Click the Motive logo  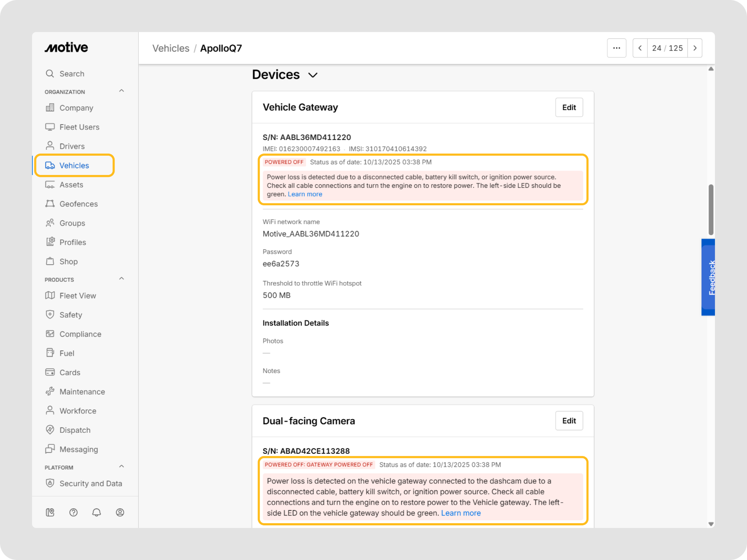tap(66, 48)
